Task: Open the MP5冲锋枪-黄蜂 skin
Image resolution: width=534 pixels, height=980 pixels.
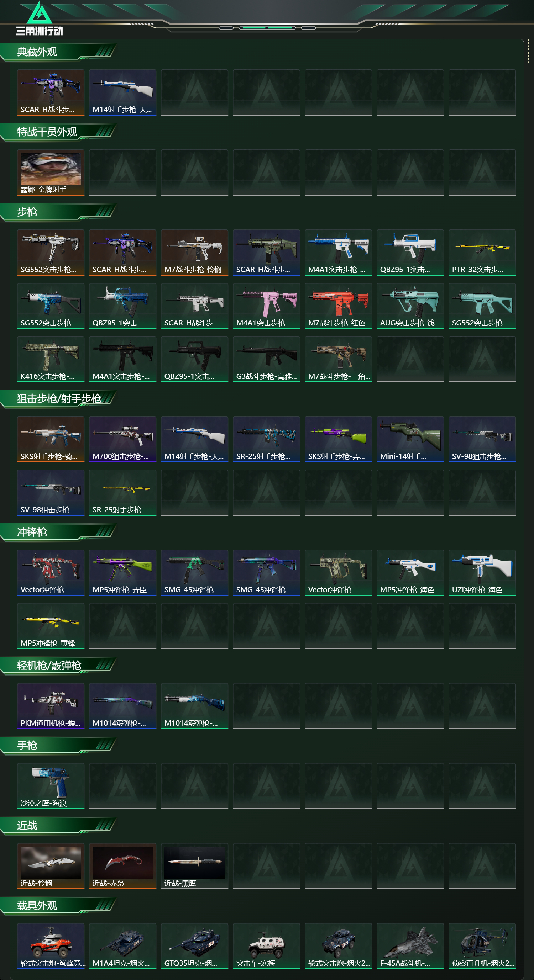Action: [51, 626]
